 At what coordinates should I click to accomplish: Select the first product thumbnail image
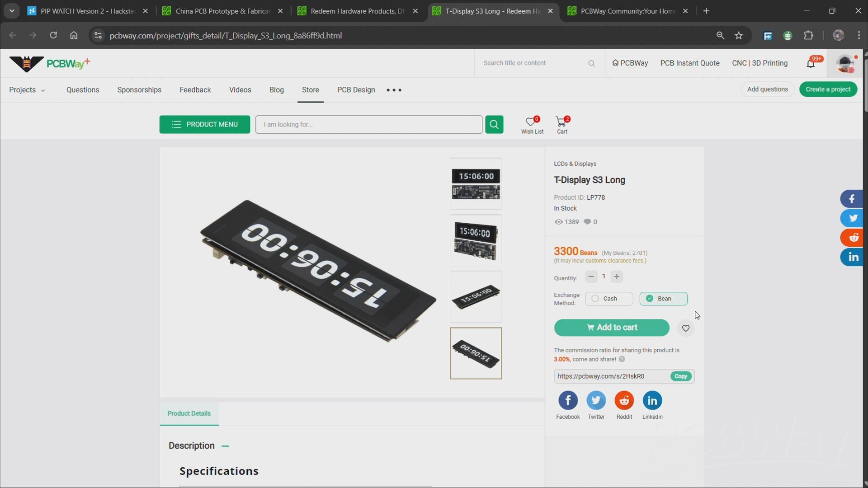click(x=476, y=183)
